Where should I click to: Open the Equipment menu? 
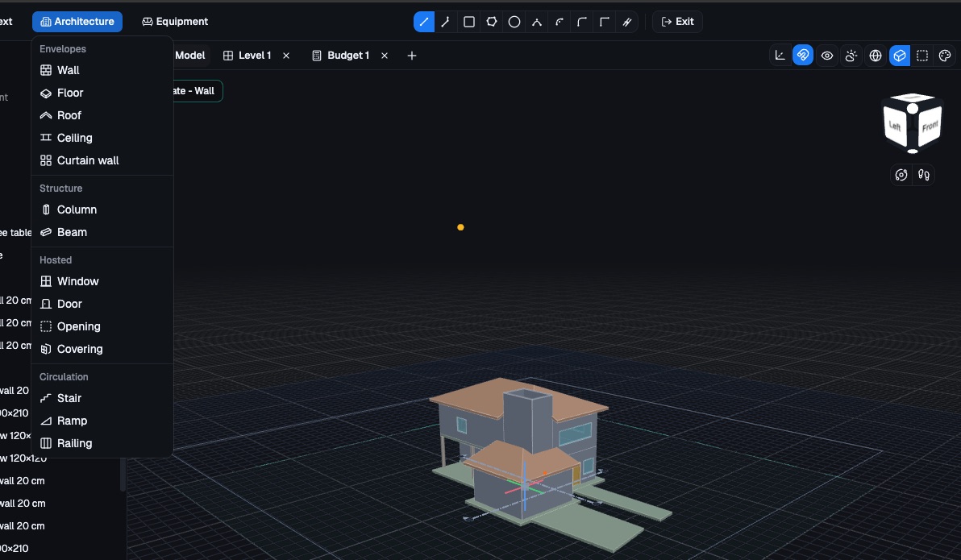175,22
